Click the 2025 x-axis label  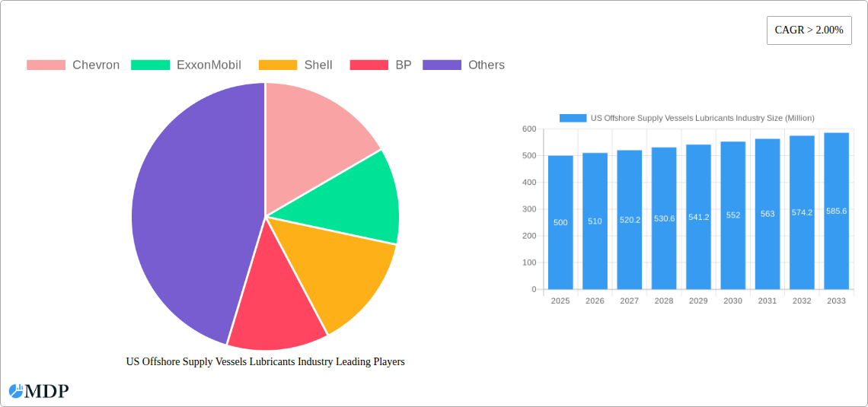click(x=560, y=300)
